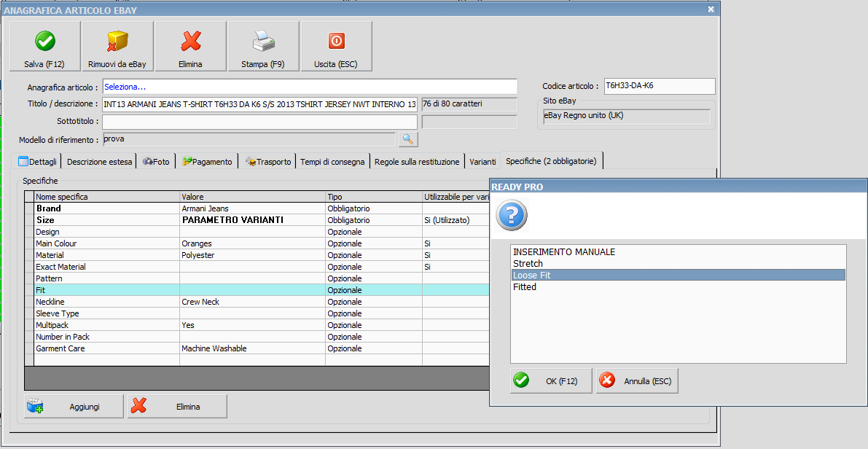
Task: Close the Anagrafica Articolo eBay window
Action: (711, 9)
